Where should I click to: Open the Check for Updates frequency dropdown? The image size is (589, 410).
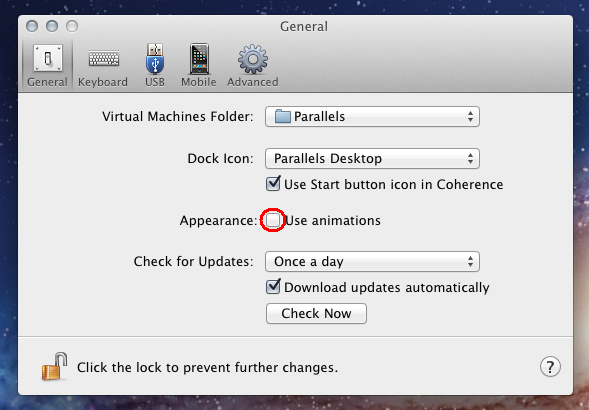372,262
